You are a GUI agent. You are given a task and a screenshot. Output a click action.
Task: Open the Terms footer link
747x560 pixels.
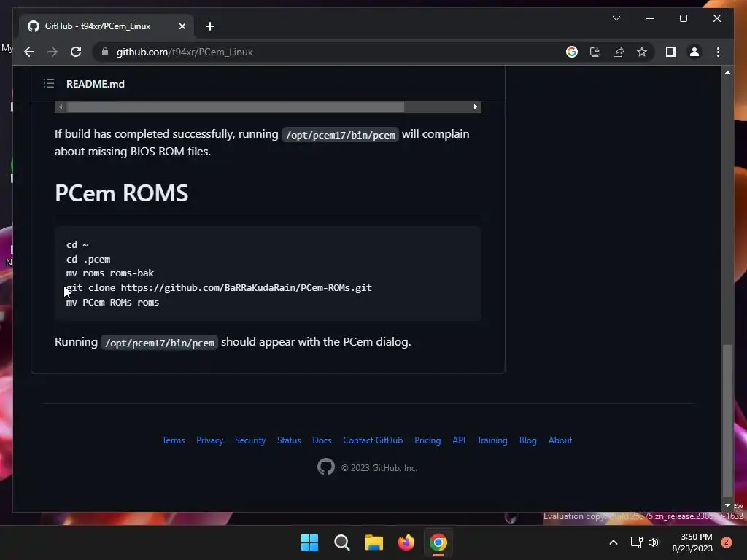click(x=173, y=440)
